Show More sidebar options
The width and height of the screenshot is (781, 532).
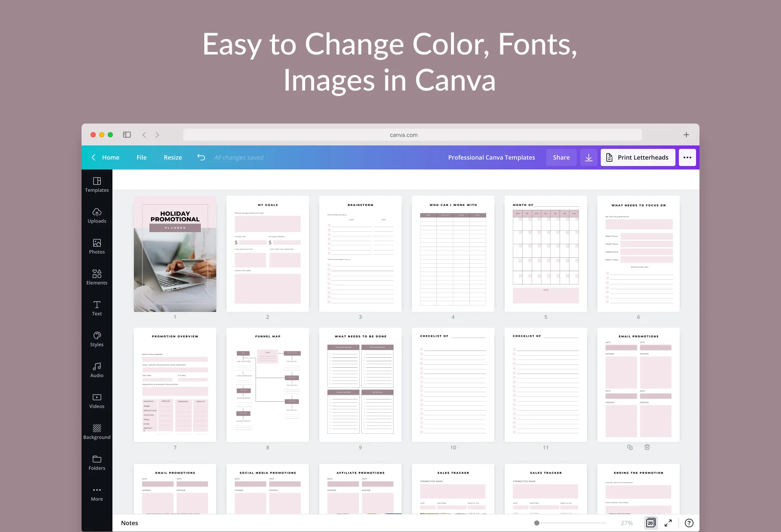(x=97, y=494)
